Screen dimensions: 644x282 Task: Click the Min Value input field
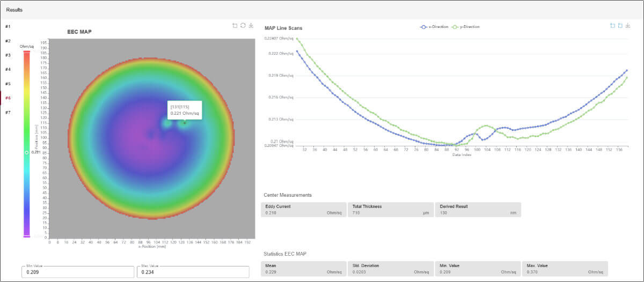coord(77,272)
